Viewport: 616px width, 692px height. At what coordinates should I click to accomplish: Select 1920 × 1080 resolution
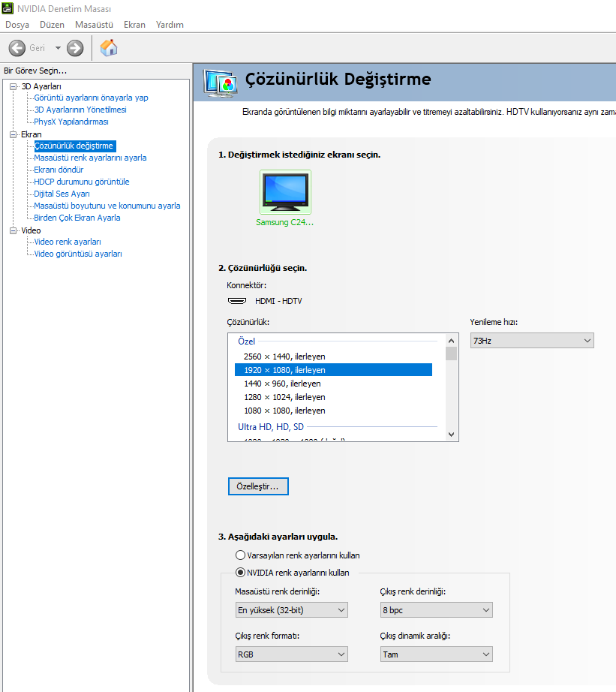click(x=333, y=370)
